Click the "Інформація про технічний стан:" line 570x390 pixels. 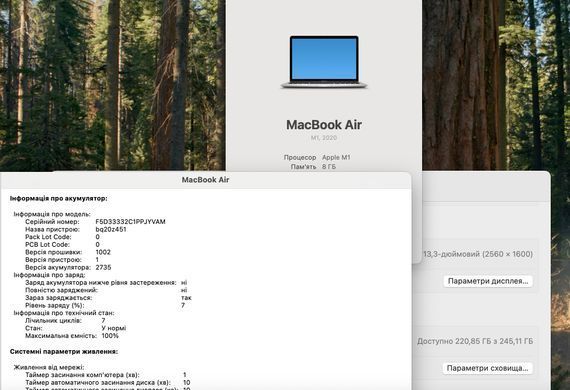[x=64, y=313]
